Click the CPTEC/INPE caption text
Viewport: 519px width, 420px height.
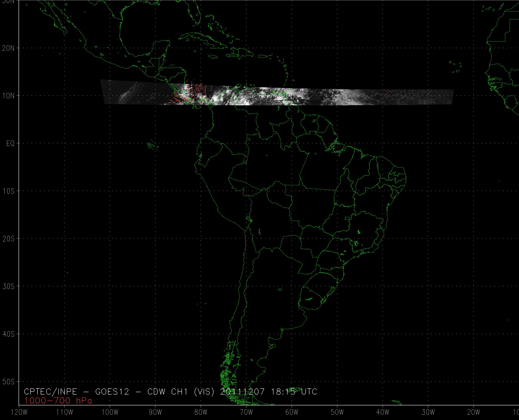coord(50,392)
